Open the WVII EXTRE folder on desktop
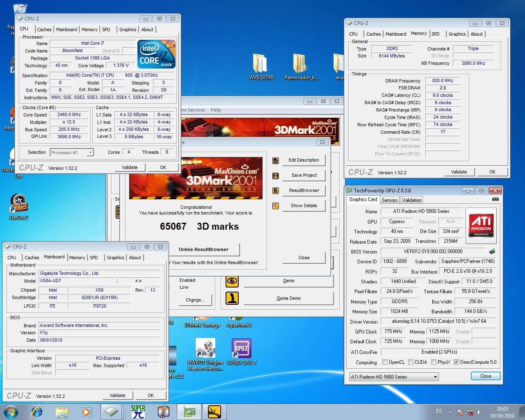525x420 pixels. point(261,66)
